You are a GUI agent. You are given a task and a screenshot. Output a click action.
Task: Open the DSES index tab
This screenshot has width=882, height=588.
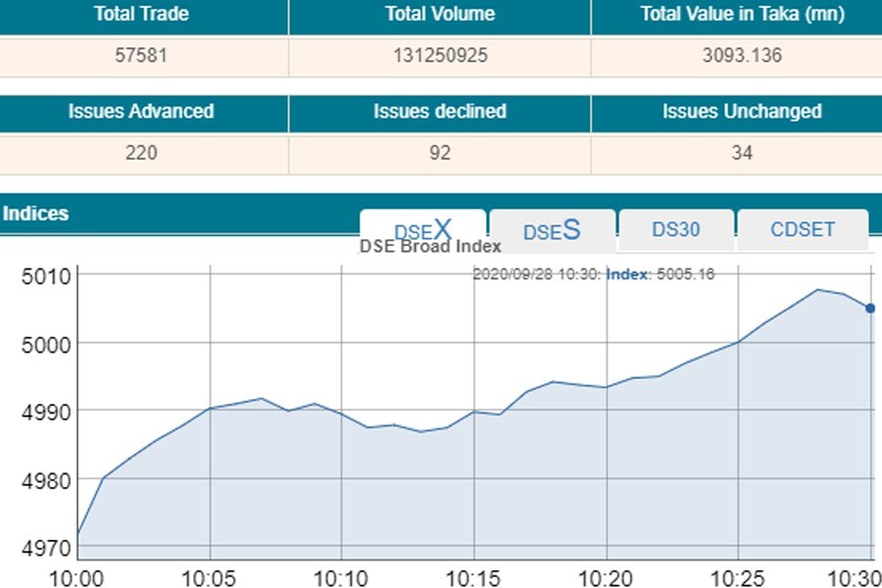pos(552,230)
